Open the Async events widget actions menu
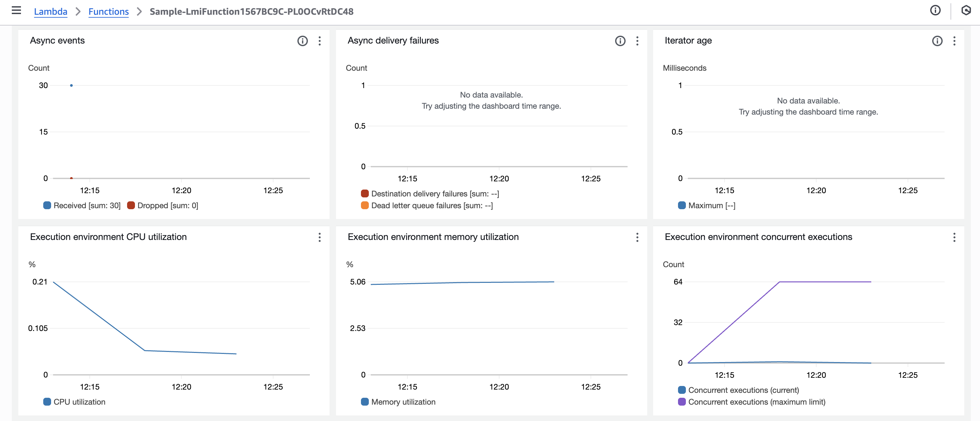This screenshot has height=421, width=980. 320,41
